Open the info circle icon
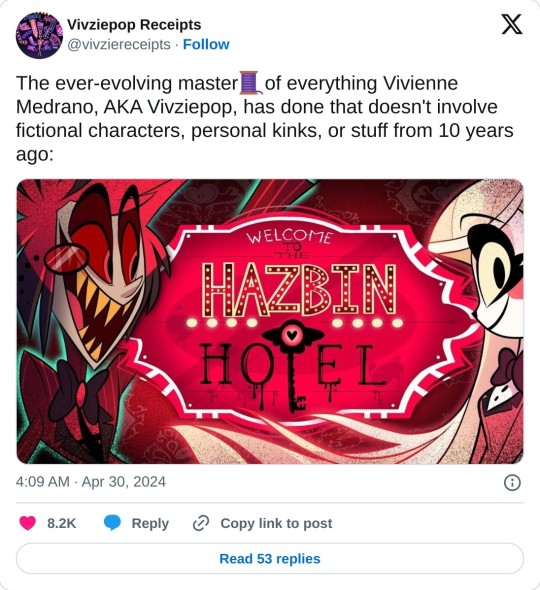 (x=512, y=482)
